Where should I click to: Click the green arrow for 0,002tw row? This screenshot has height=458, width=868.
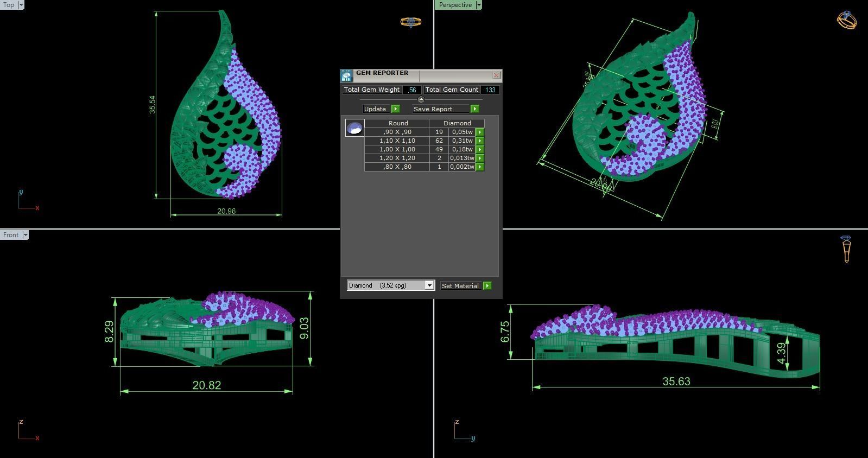[480, 167]
